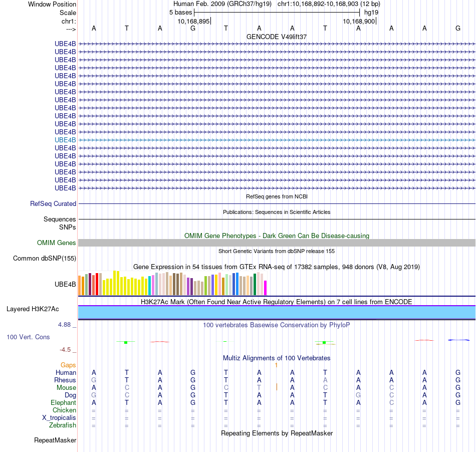The height and width of the screenshot is (452, 476).
Task: Open the GTEx Gene Expression track title
Action: pyautogui.click(x=277, y=267)
